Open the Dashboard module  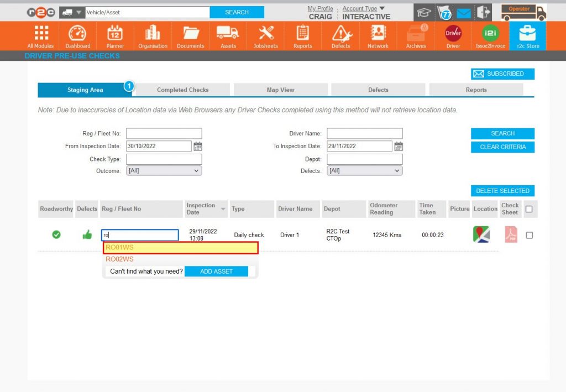click(x=77, y=35)
